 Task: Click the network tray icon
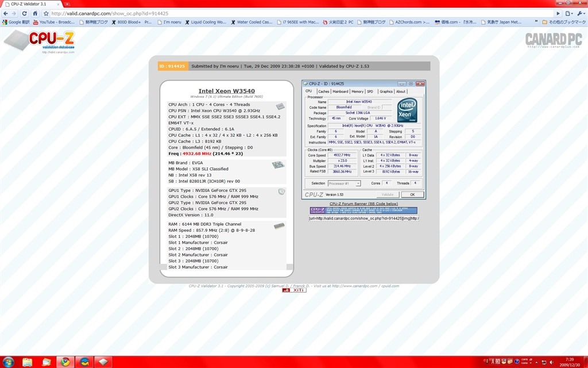544,362
